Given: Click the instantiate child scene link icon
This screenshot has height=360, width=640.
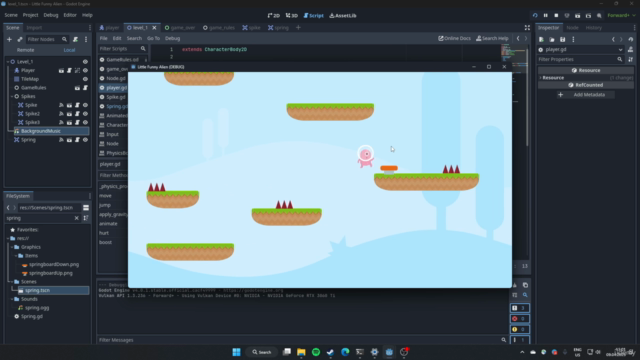Looking at the screenshot, I should coord(20,39).
